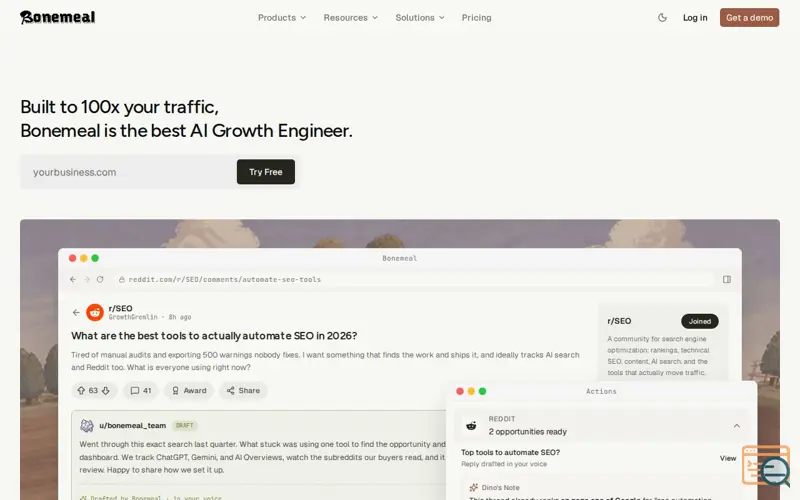Click the upvote arrow on the post
This screenshot has height=500, width=800.
(81, 390)
